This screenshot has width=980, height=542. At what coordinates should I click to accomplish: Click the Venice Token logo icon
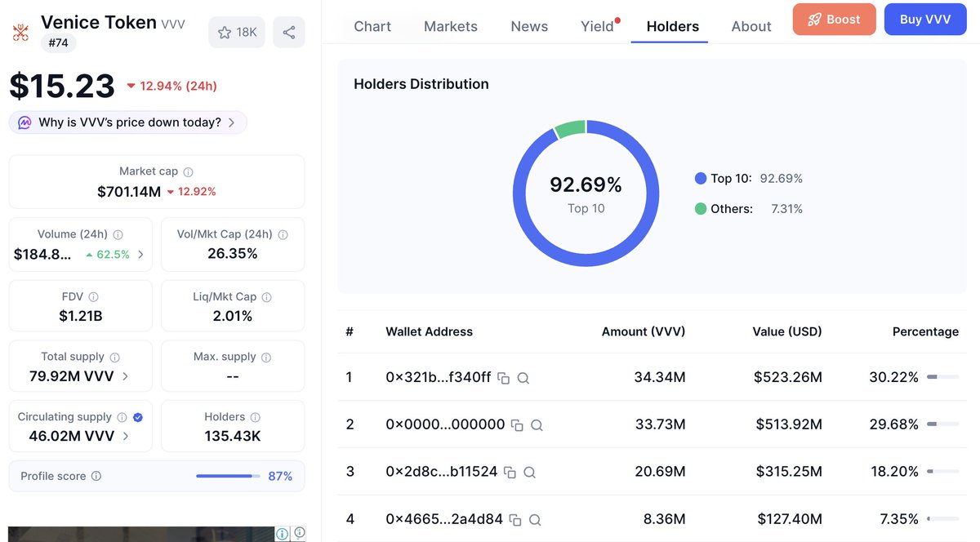click(20, 33)
